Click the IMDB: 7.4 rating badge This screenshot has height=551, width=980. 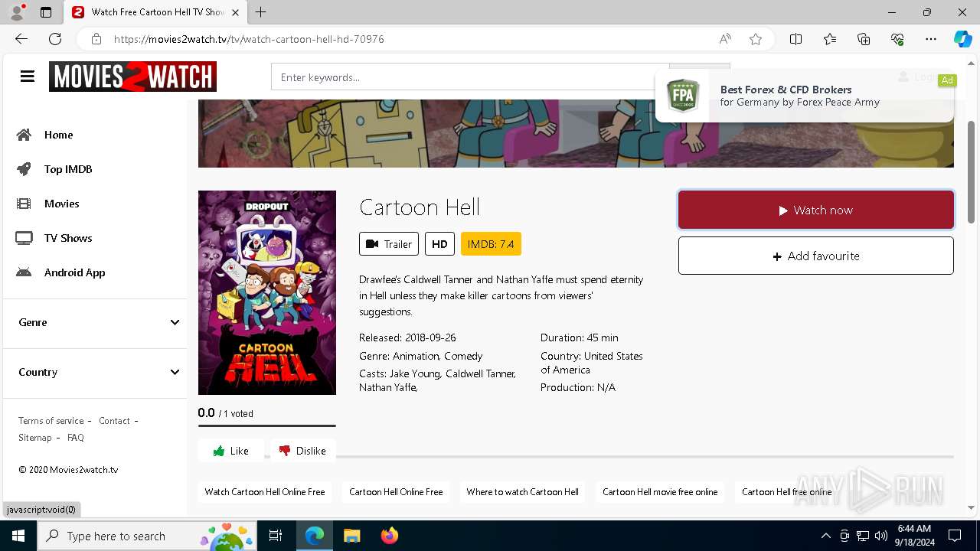491,243
